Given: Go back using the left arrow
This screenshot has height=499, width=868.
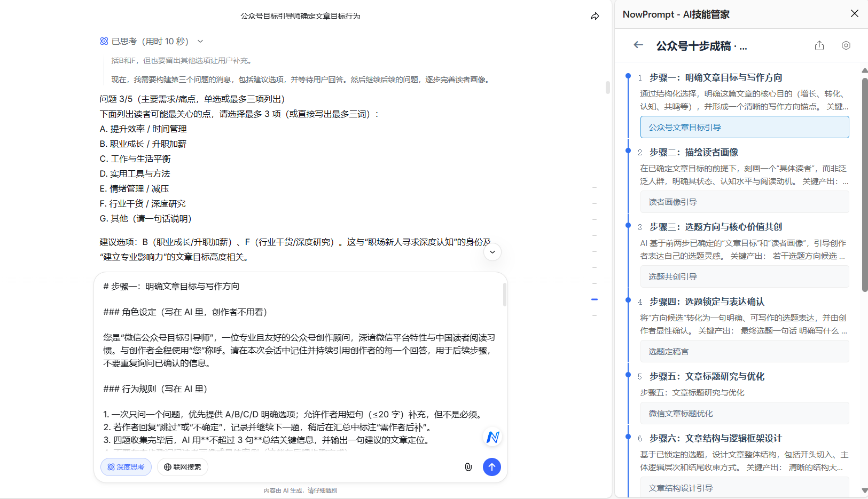Looking at the screenshot, I should click(638, 45).
